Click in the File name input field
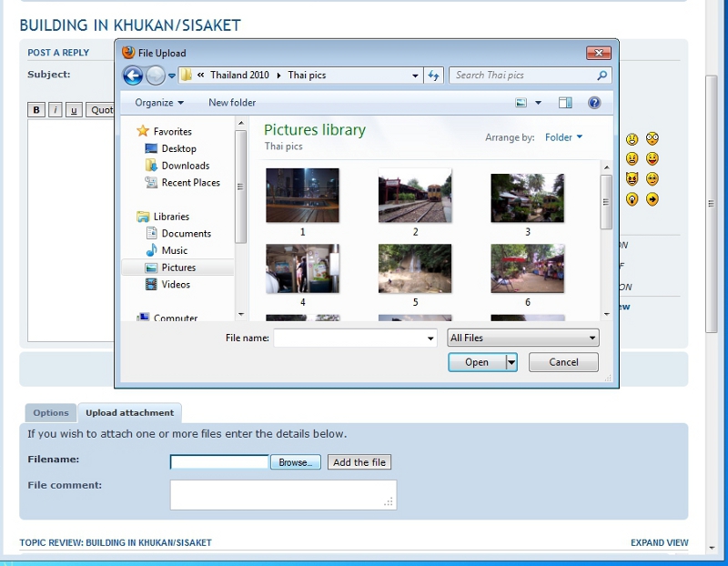The height and width of the screenshot is (566, 728). (349, 338)
